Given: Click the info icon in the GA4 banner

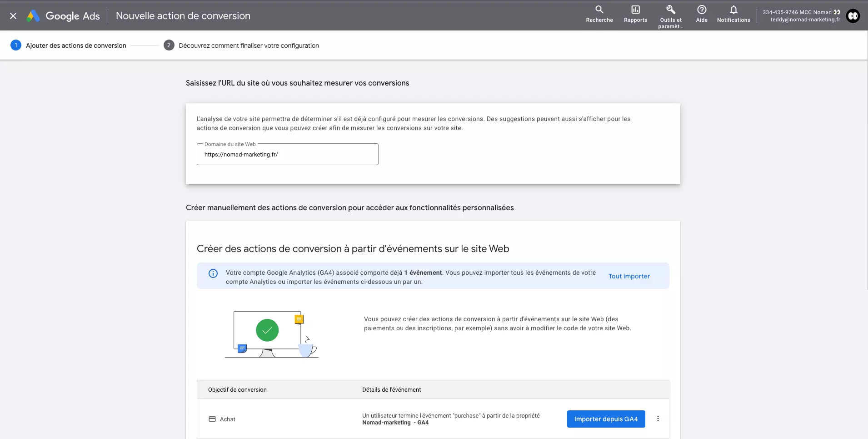Looking at the screenshot, I should tap(213, 273).
